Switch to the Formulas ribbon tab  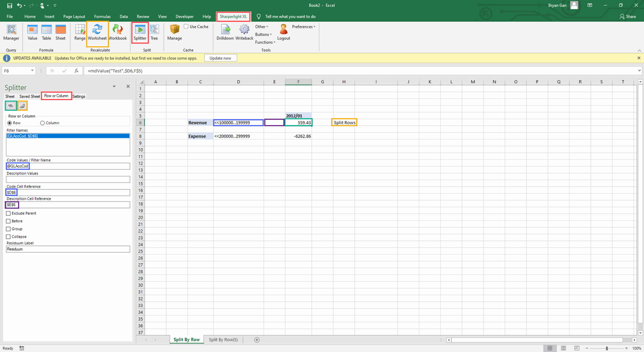pos(102,16)
